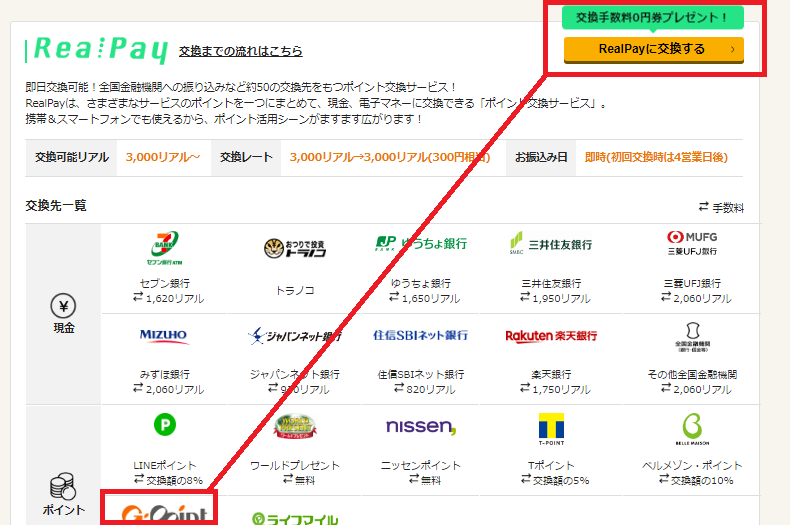Screen dimensions: 790x525
Task: Click the ベルメゾン・ポイント name label
Action: [692, 465]
